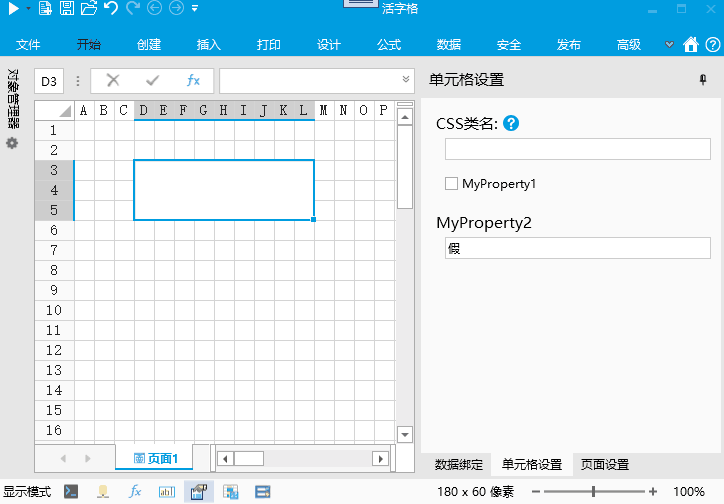Switch to the 数据绑定 panel tab
The height and width of the screenshot is (504, 724).
(x=459, y=464)
